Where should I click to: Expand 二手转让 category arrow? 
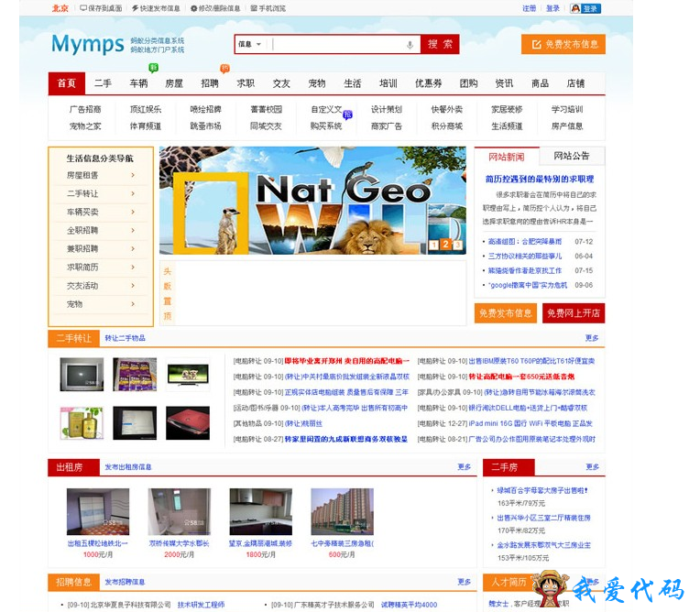tap(133, 193)
